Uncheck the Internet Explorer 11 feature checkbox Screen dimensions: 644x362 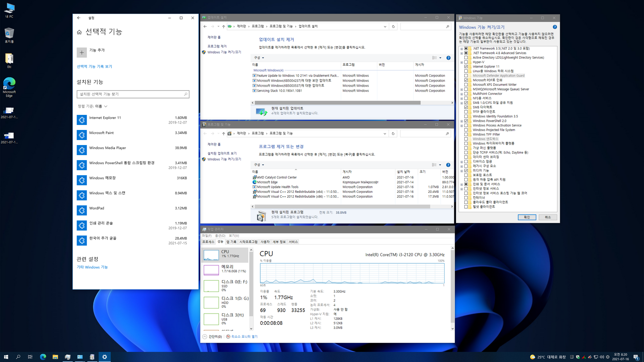[x=466, y=66]
